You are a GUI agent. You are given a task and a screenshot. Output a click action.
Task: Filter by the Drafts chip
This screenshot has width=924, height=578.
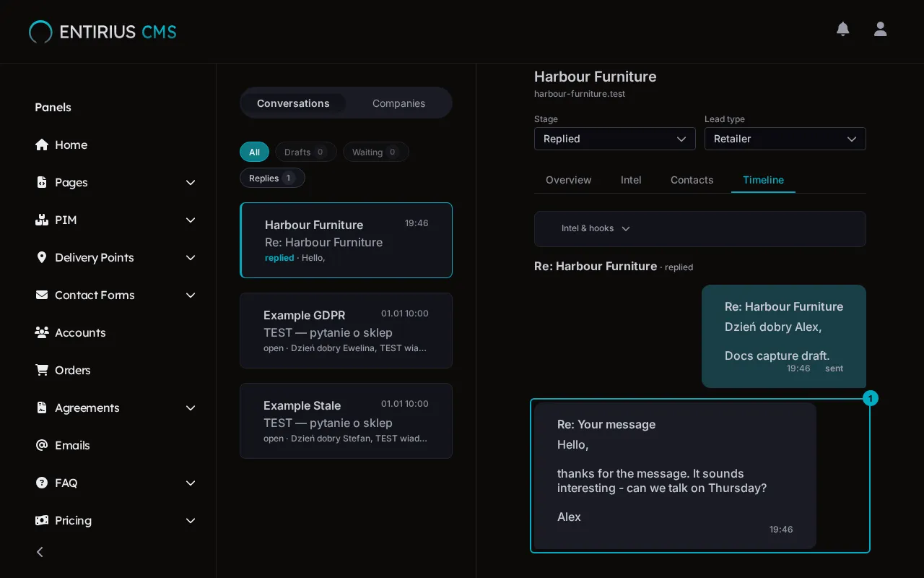click(306, 152)
